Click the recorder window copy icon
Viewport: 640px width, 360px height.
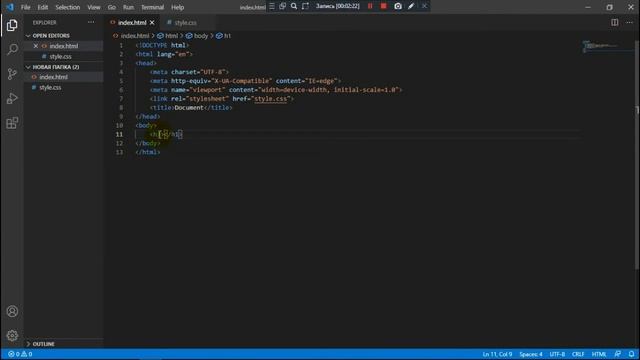click(x=282, y=6)
